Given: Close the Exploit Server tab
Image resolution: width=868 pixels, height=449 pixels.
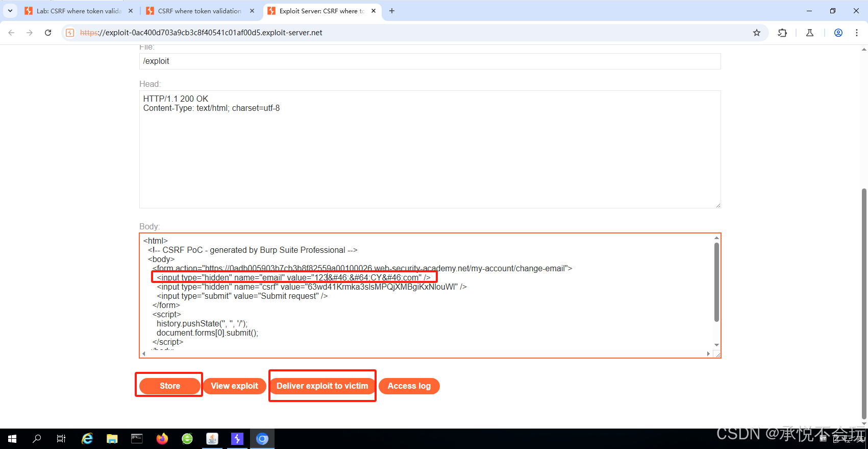Looking at the screenshot, I should click(374, 11).
